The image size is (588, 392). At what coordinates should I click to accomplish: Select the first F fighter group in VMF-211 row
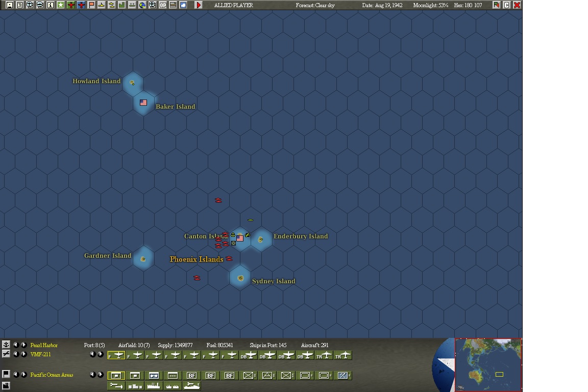[x=116, y=355]
